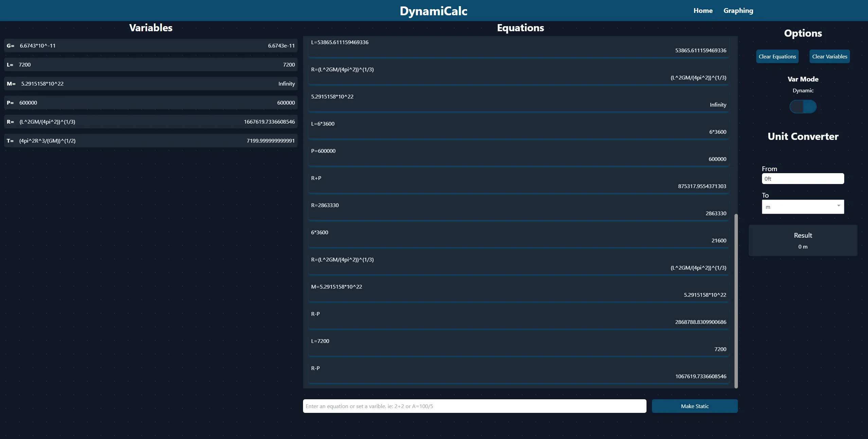868x439 pixels.
Task: Select the M variable showing Infinity
Action: [150, 84]
